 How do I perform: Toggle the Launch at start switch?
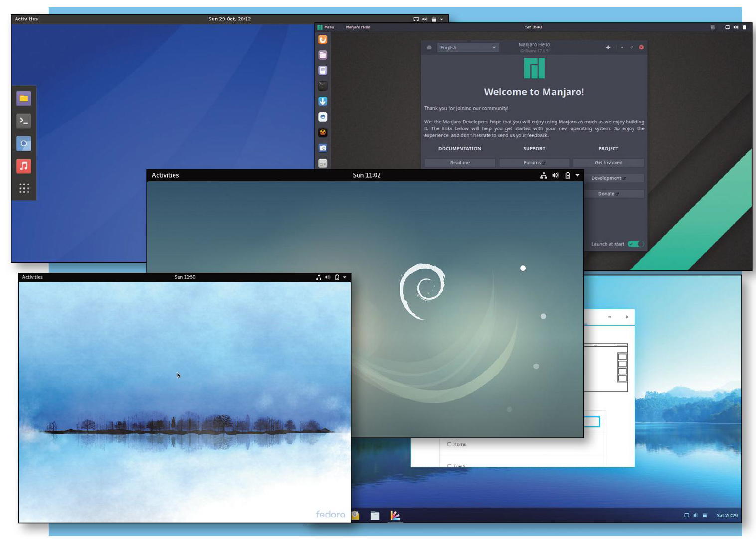[636, 244]
